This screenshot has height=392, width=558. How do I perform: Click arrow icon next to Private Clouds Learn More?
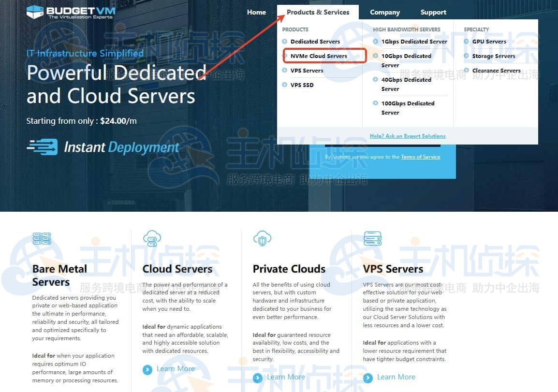pyautogui.click(x=258, y=378)
